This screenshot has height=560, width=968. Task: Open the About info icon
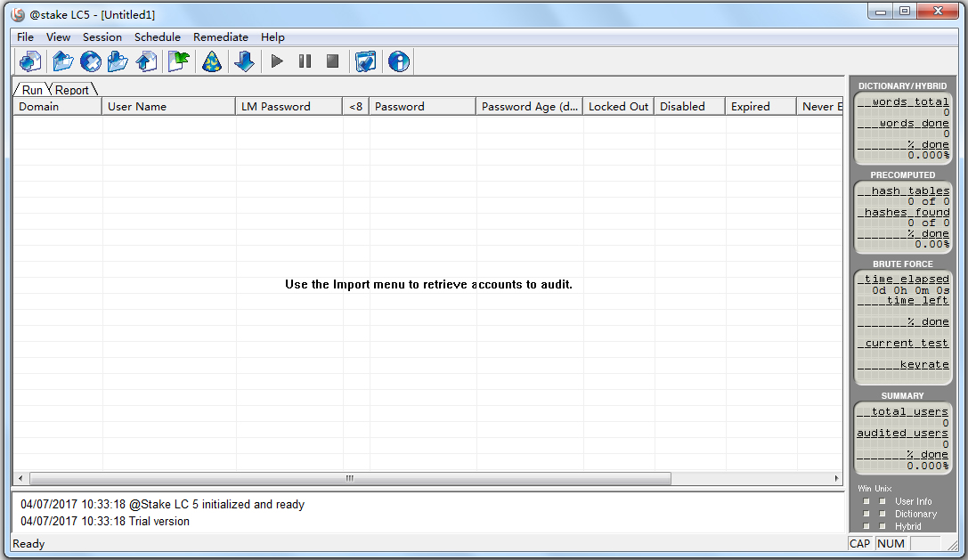tap(398, 61)
